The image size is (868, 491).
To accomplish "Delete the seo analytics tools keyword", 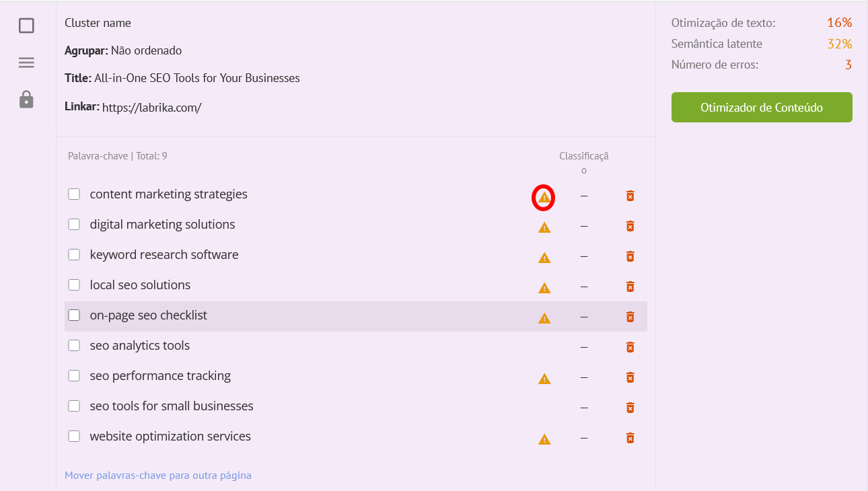I will (630, 347).
